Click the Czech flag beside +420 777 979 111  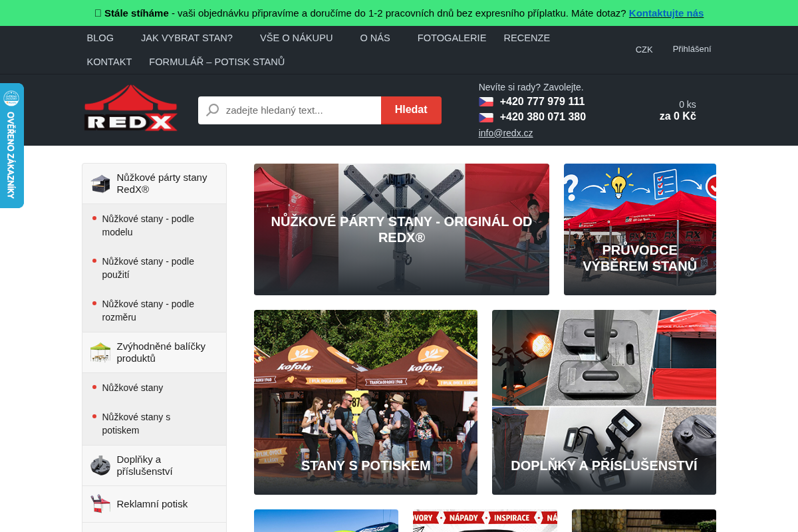(486, 102)
